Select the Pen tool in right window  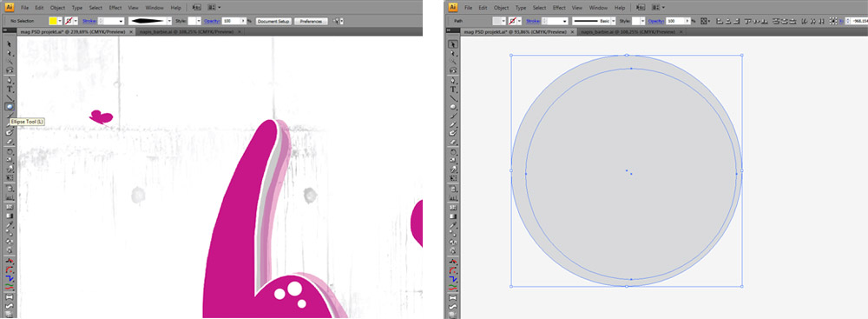(453, 81)
